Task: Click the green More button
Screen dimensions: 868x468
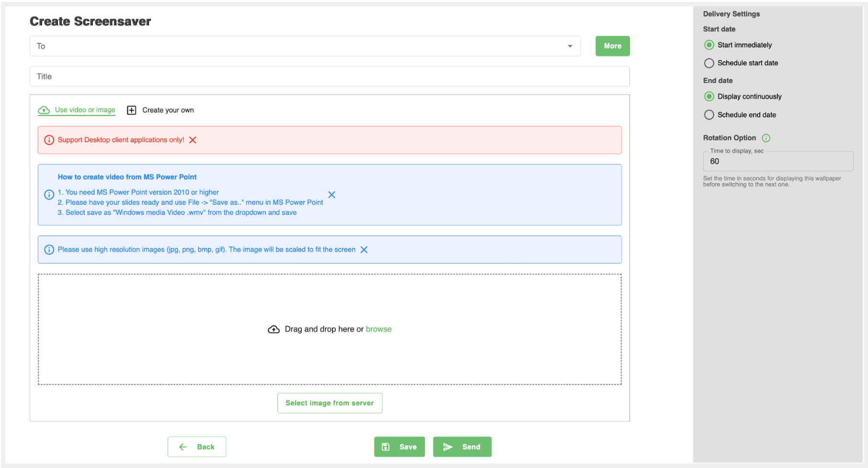Action: 612,46
